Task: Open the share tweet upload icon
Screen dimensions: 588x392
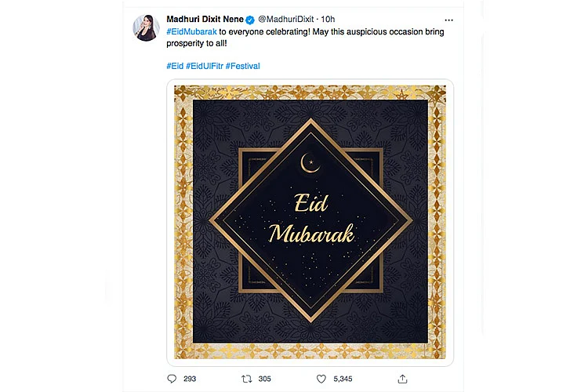Action: click(402, 379)
